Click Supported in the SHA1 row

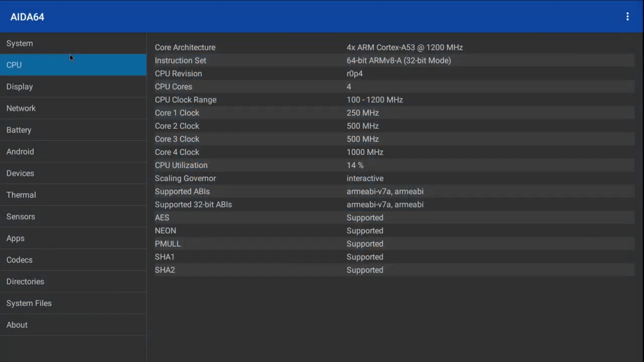coord(365,256)
